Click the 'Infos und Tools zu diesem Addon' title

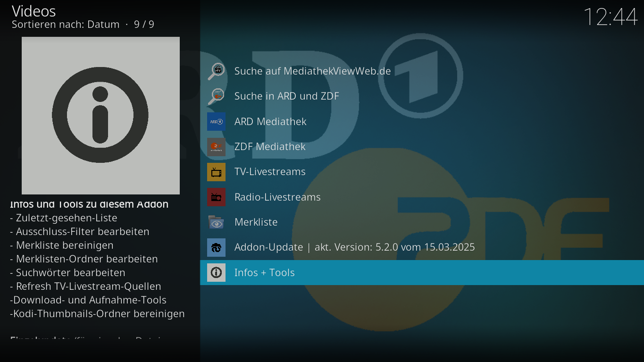click(x=89, y=204)
